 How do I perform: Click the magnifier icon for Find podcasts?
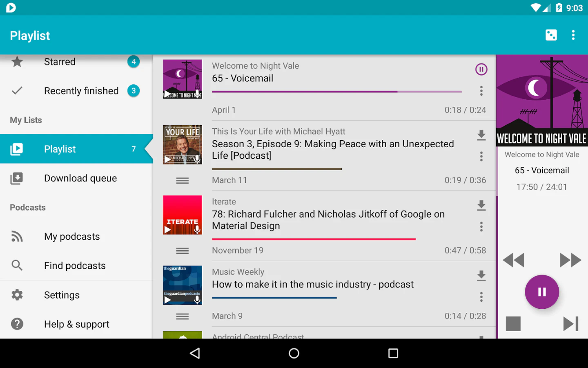point(17,266)
